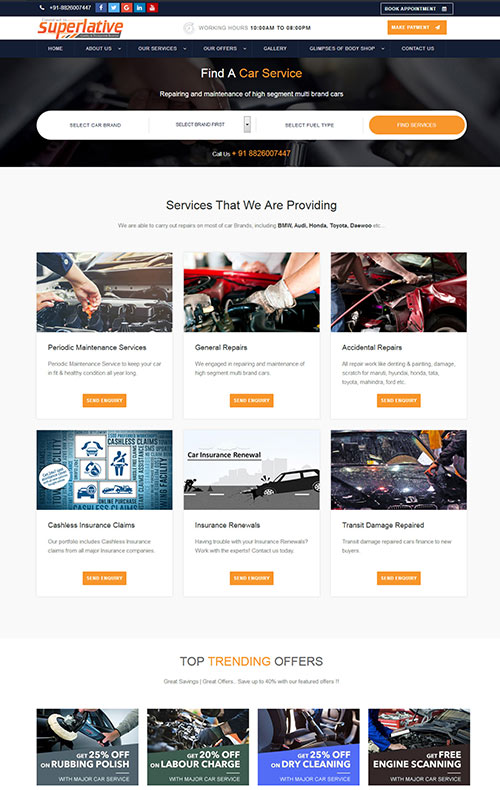The width and height of the screenshot is (500, 790).
Task: Open the 25% off Dry Cleaning offer
Action: coord(309,747)
